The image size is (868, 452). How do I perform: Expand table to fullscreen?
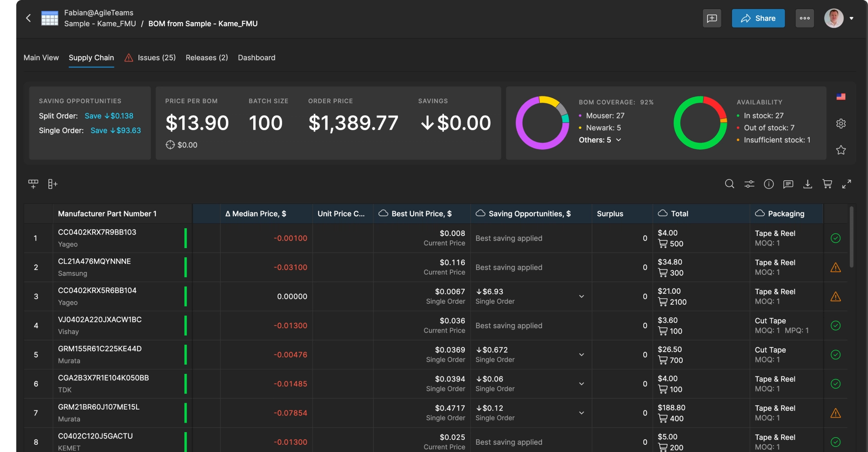tap(847, 184)
